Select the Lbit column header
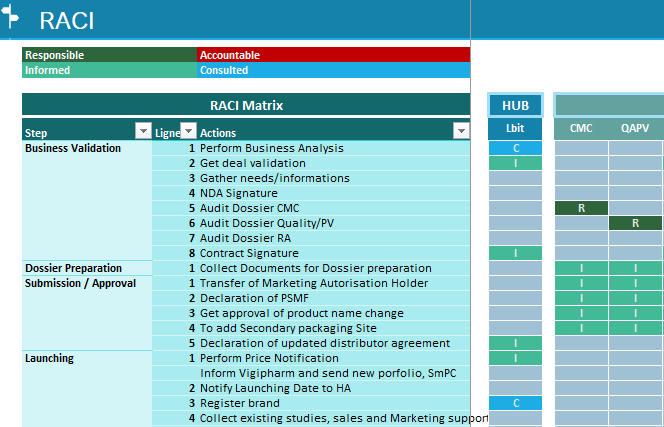Viewport: 664px width, 427px height. pyautogui.click(x=515, y=128)
